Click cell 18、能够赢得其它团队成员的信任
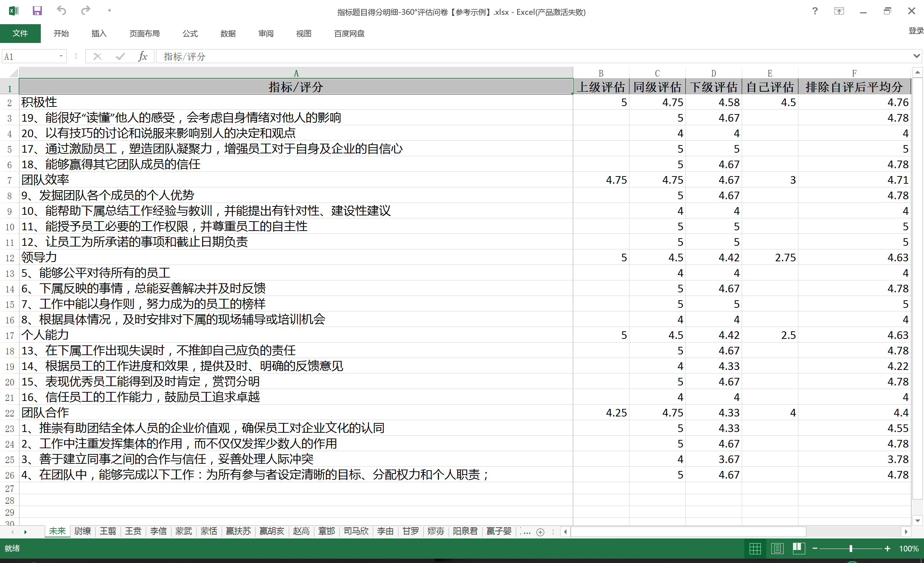The width and height of the screenshot is (924, 563). (296, 165)
